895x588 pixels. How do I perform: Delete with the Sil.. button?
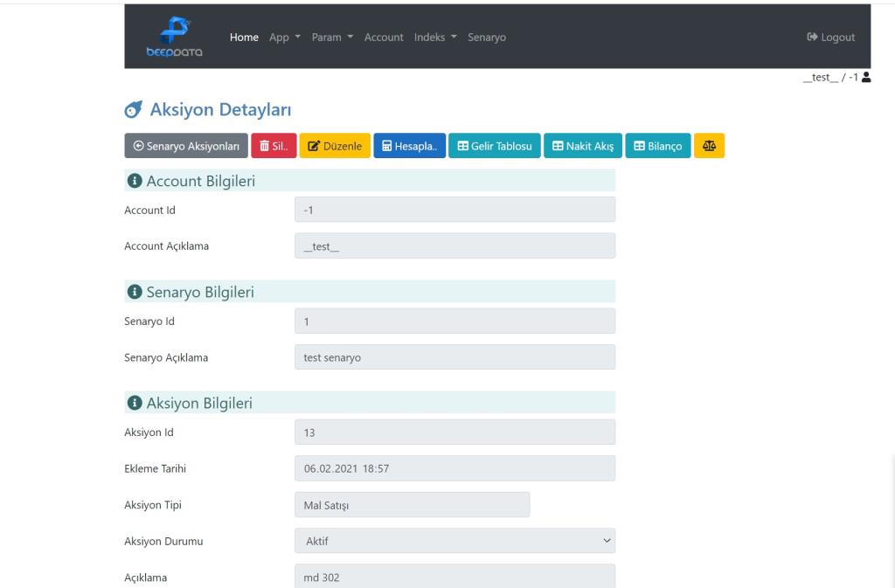[274, 146]
